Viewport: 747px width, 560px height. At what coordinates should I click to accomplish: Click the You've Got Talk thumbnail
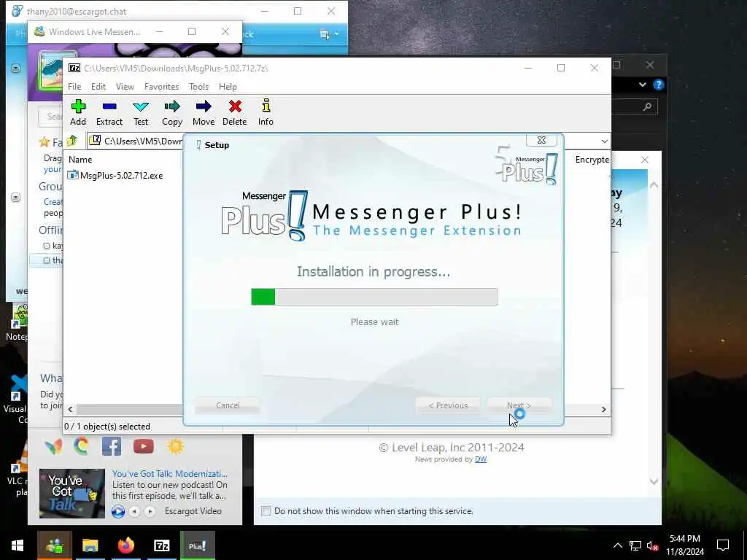point(72,494)
